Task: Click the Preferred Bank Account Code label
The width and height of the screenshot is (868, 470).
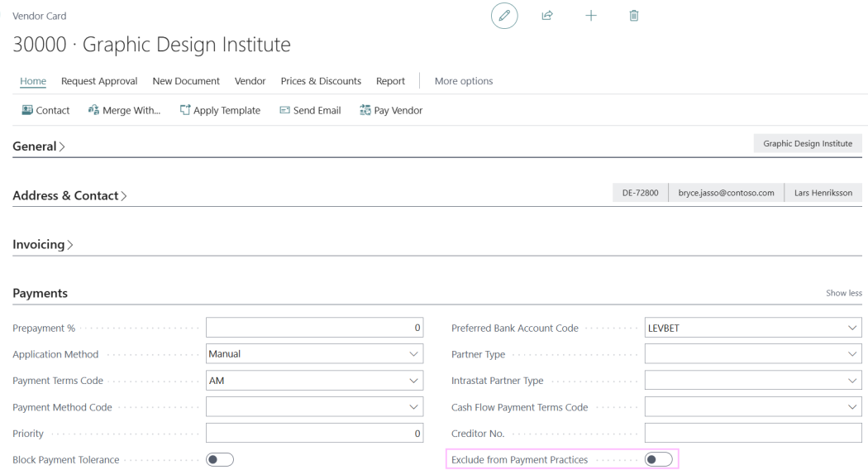Action: (x=515, y=329)
